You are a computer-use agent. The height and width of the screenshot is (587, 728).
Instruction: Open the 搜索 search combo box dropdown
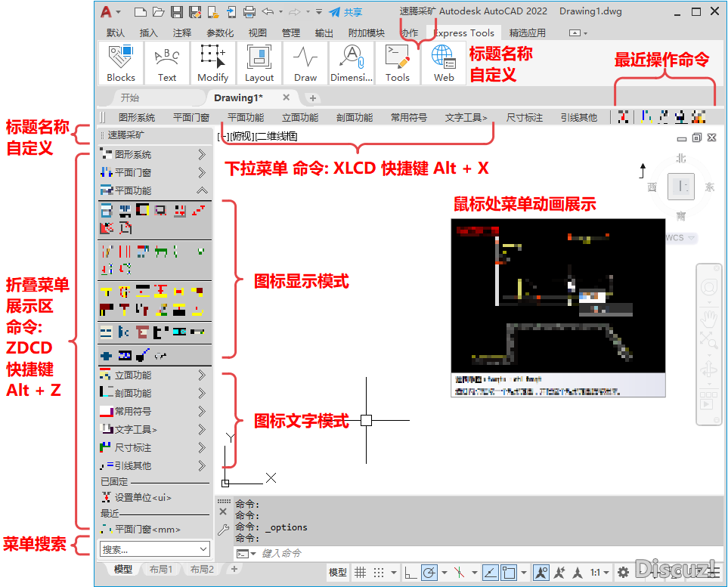(x=203, y=549)
